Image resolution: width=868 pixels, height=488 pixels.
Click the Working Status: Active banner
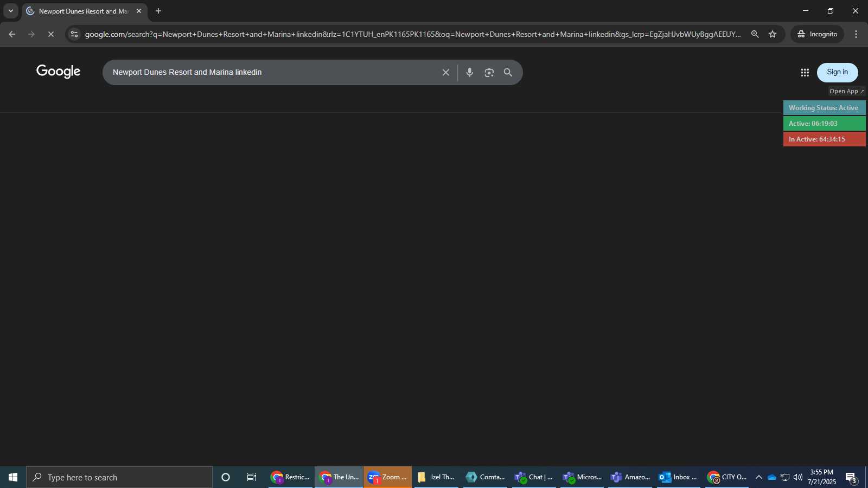click(824, 108)
